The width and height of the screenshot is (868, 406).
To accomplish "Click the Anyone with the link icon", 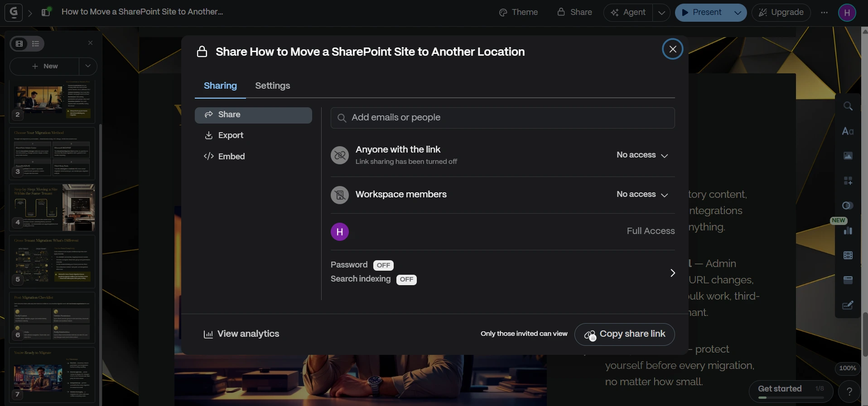I will click(x=340, y=155).
